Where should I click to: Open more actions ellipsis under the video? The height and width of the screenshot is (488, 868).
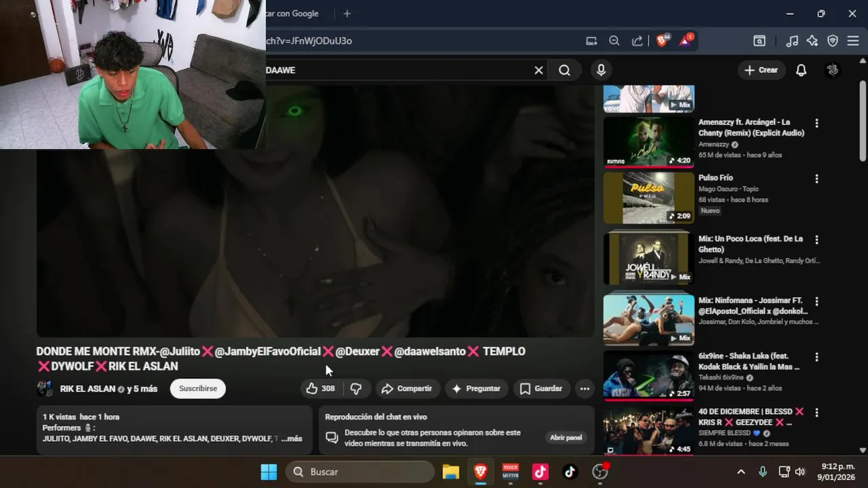point(585,388)
